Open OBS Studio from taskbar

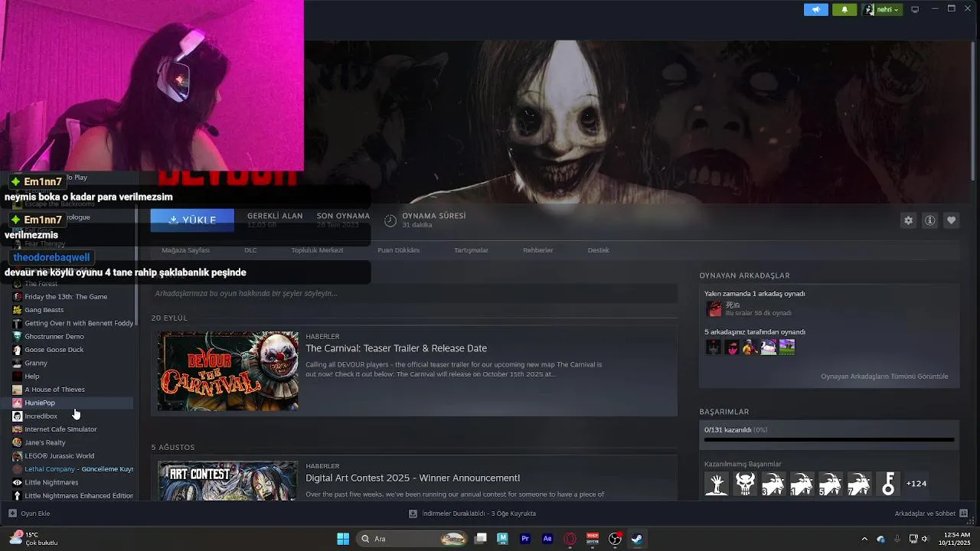click(x=615, y=539)
